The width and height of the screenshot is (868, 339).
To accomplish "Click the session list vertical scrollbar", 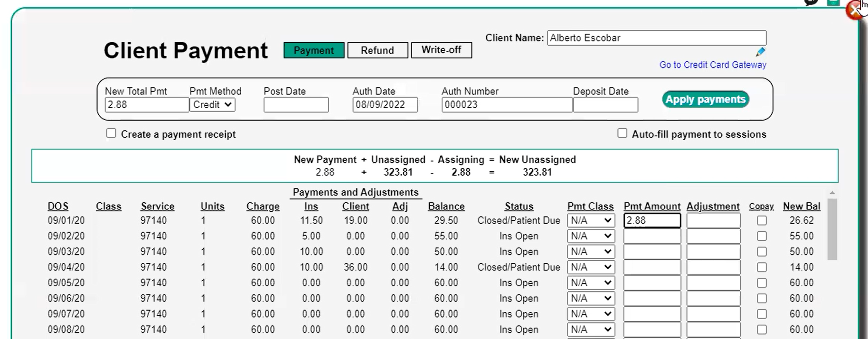I will [x=832, y=229].
